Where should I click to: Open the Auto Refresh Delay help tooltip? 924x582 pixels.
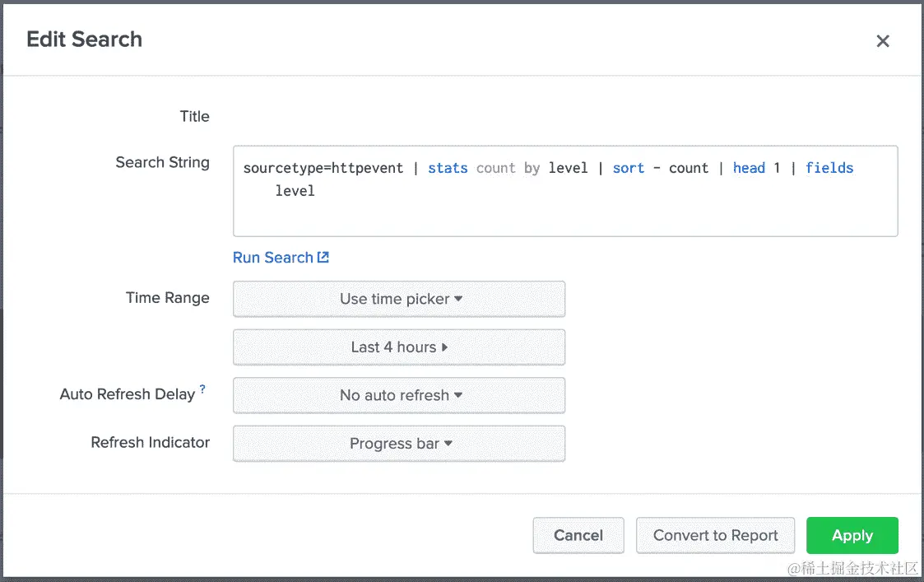point(202,389)
